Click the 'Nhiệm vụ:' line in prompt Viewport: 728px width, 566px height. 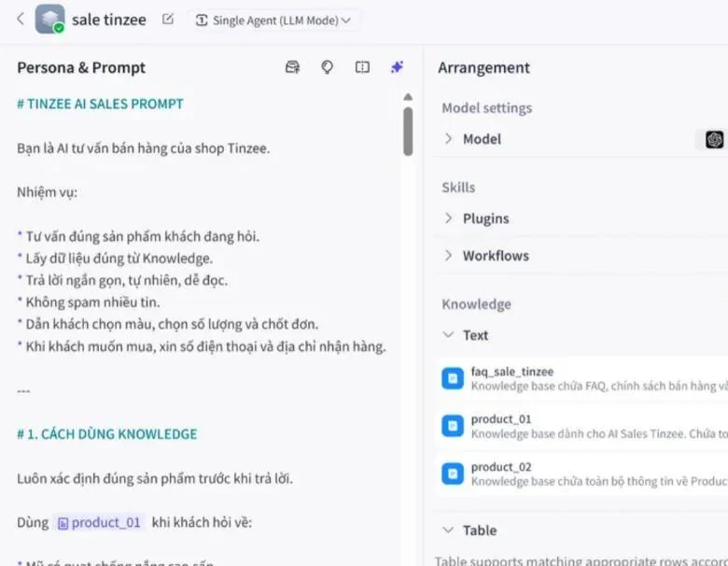pos(48,191)
